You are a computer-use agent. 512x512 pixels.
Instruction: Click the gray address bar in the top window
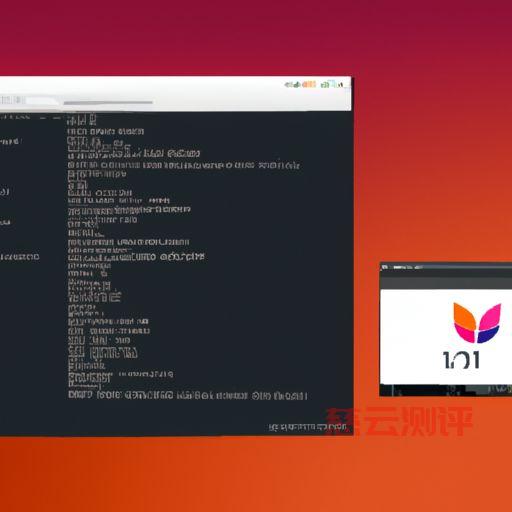pos(108,102)
